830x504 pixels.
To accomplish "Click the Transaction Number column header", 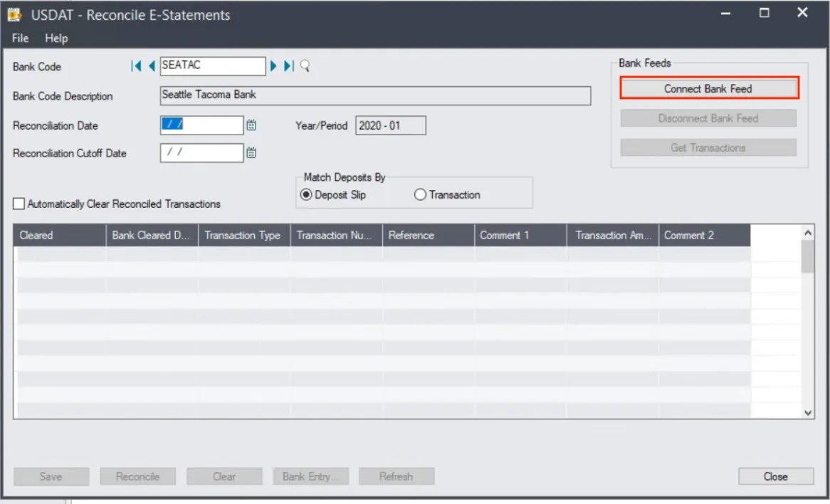I will [336, 236].
